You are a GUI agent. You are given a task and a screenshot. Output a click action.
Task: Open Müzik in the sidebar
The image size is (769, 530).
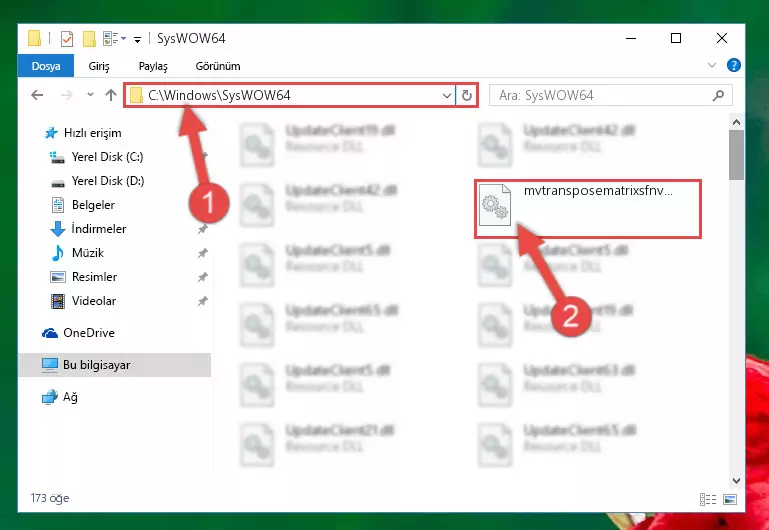point(88,253)
